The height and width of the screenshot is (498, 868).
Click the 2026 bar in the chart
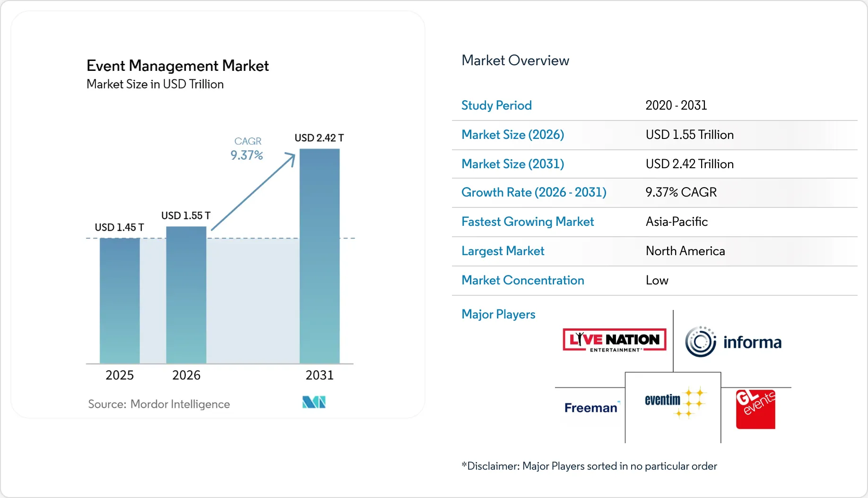[x=186, y=295]
